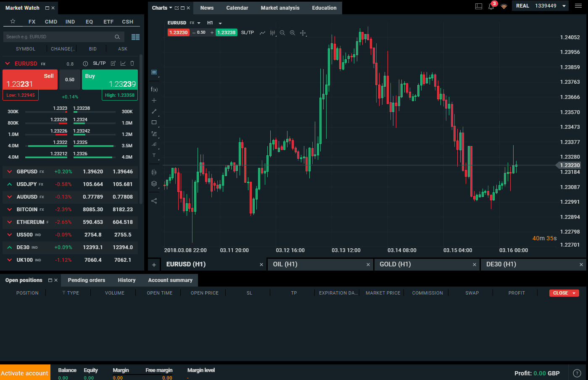Open the f(x) indicators panel
The image size is (588, 380).
154,89
